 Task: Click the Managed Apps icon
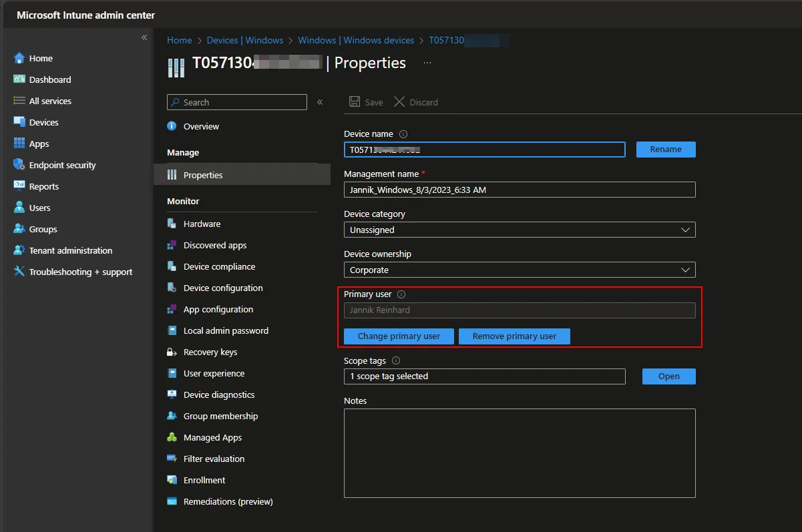[x=172, y=437]
